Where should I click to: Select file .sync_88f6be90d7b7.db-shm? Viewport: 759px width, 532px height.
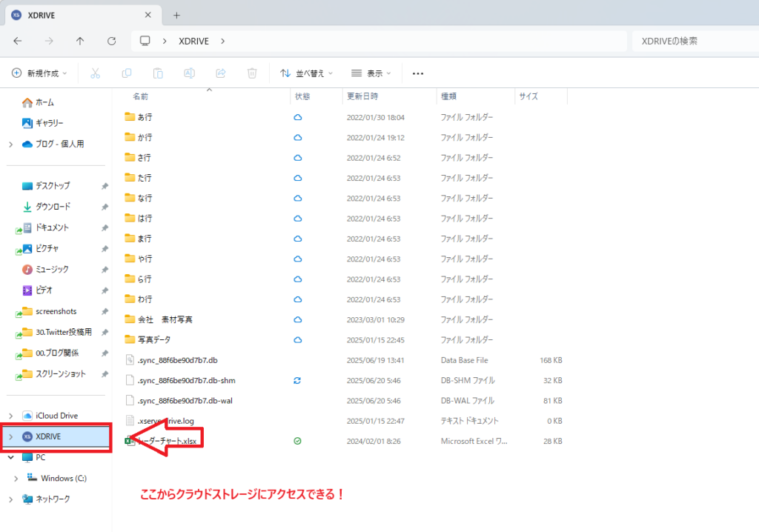tap(180, 381)
